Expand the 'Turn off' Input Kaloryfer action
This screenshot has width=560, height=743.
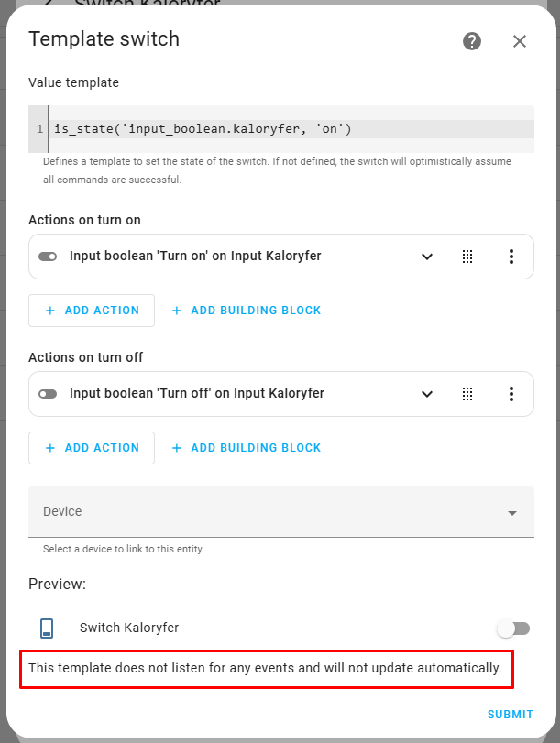(x=426, y=394)
